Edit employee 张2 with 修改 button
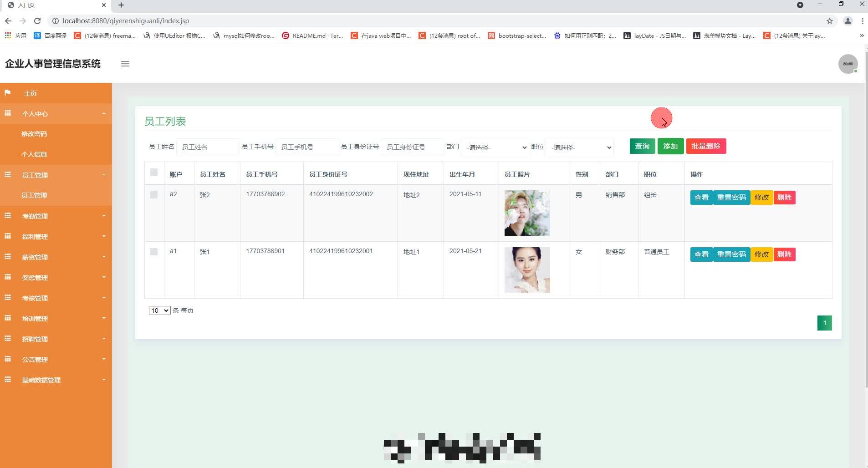Viewport: 868px width, 468px height. [x=761, y=198]
